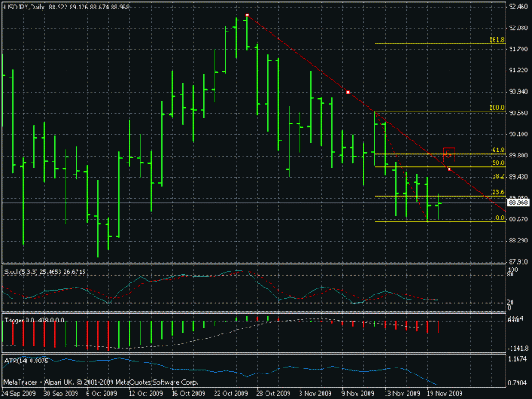Click the 9 Nov 2009 date label
The image size is (532, 399).
358,394
